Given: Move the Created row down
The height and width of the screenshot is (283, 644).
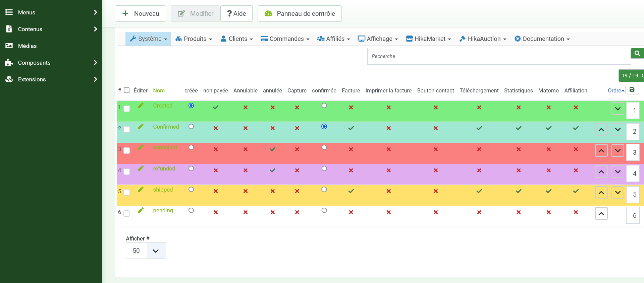Looking at the screenshot, I should pyautogui.click(x=618, y=109).
